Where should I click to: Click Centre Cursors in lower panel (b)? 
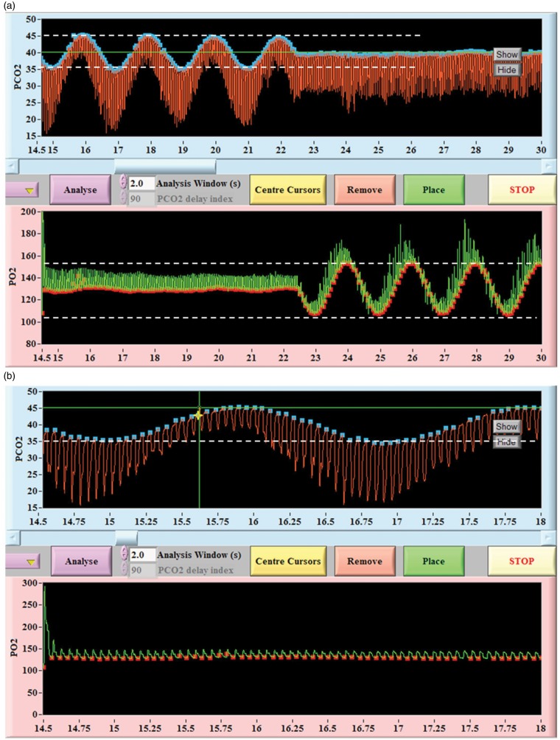pos(287,562)
